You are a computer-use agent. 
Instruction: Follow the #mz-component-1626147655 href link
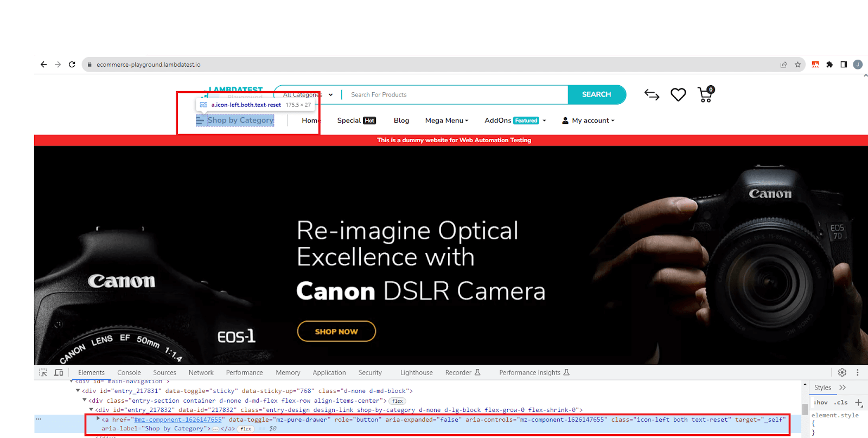pos(178,420)
